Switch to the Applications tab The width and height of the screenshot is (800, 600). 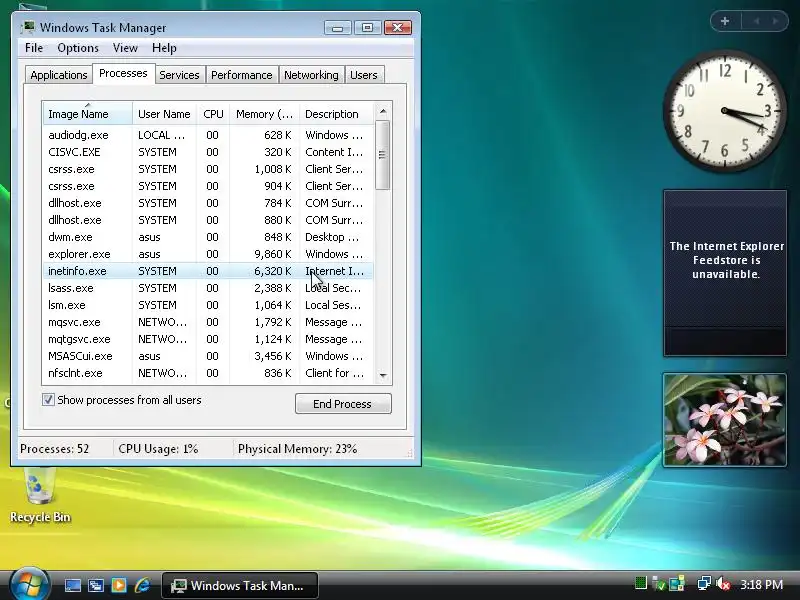(59, 75)
